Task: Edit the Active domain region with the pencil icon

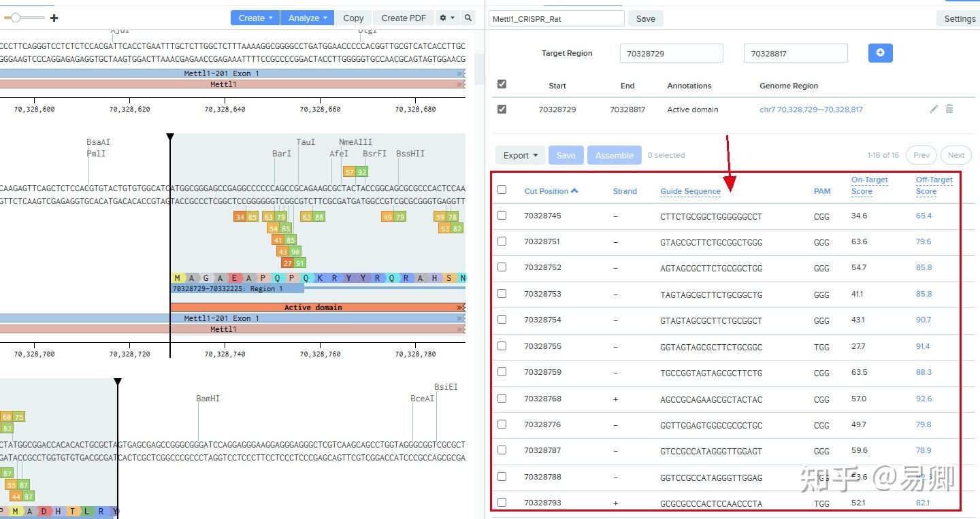Action: pos(934,109)
